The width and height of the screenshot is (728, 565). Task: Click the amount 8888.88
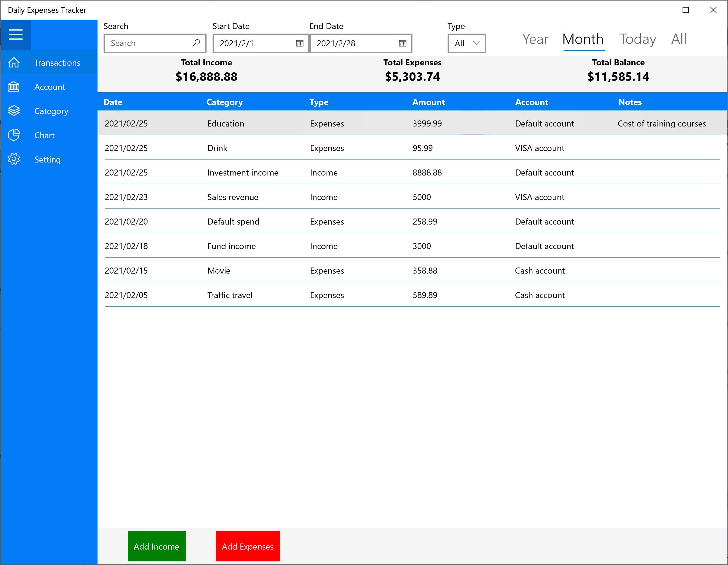click(427, 172)
